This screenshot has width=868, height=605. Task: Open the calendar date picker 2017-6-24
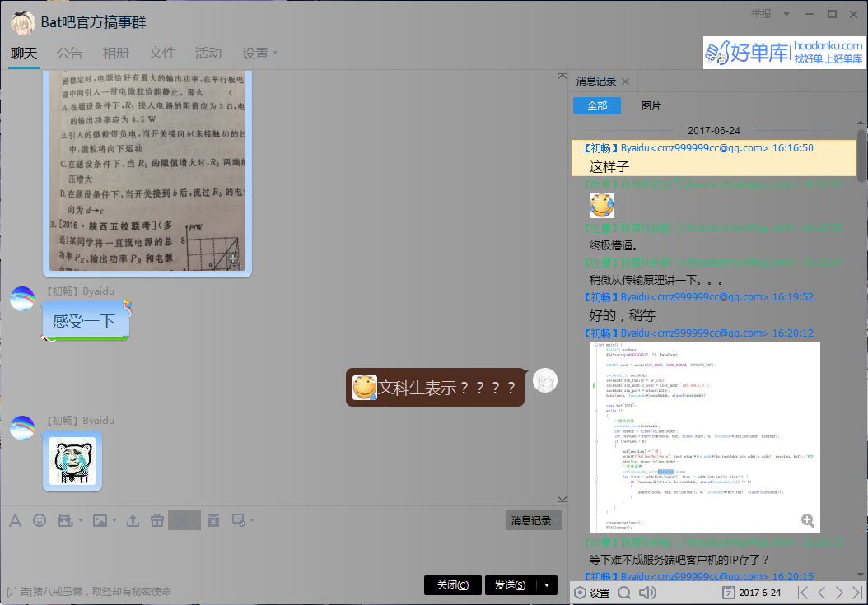pos(752,593)
